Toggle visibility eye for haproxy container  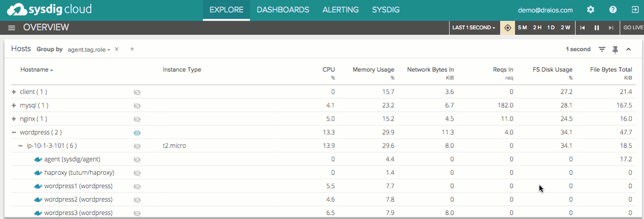coord(137,173)
